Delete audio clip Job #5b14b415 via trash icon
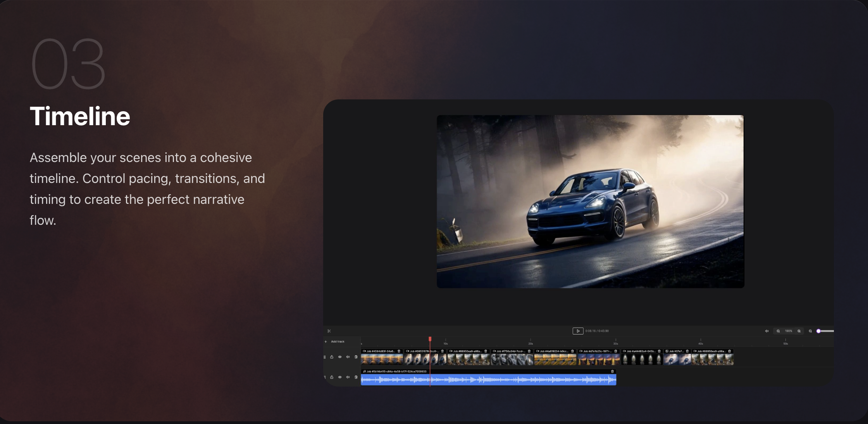 click(x=612, y=371)
